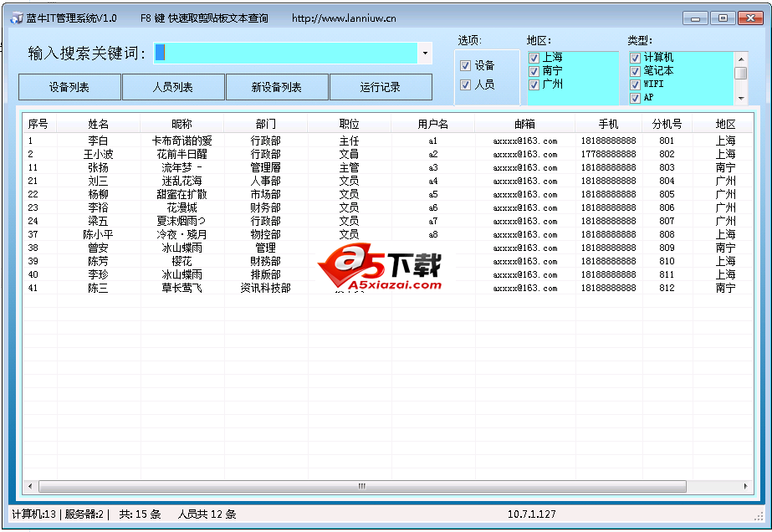Toggle the WIFI type checkbox
This screenshot has height=532, width=772.
[635, 84]
